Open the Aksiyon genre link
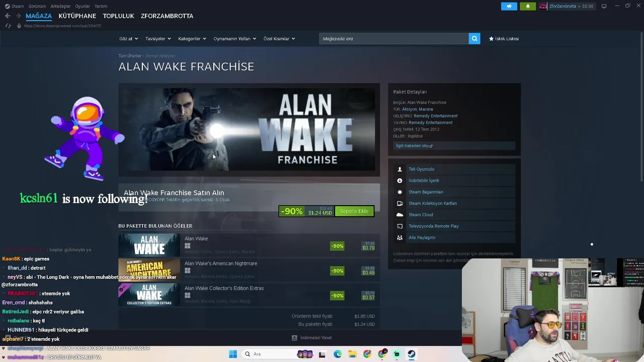This screenshot has height=362, width=644. point(409,109)
